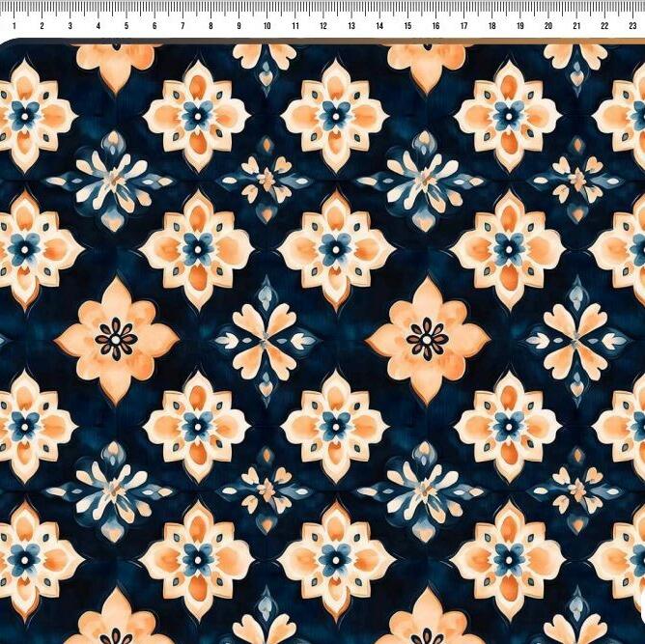
Task: Click ruler marking "19"
Action: coord(519,26)
